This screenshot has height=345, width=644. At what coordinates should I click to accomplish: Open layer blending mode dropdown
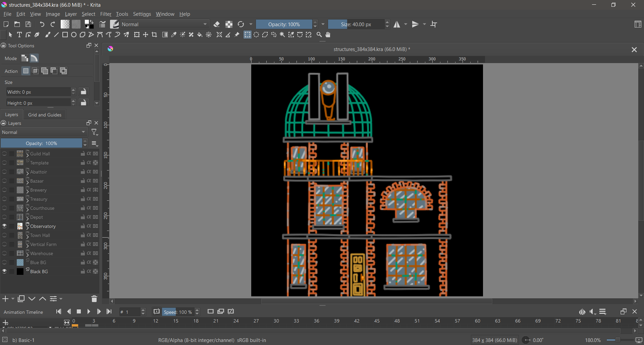pos(44,133)
